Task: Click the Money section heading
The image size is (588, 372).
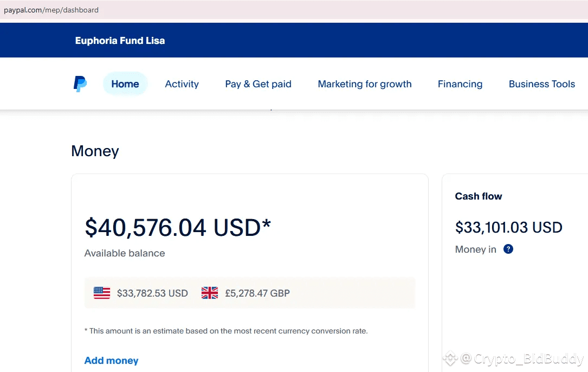Action: [95, 151]
